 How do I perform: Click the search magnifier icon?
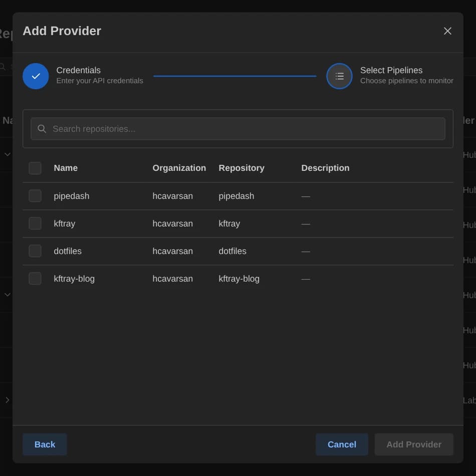coord(42,129)
